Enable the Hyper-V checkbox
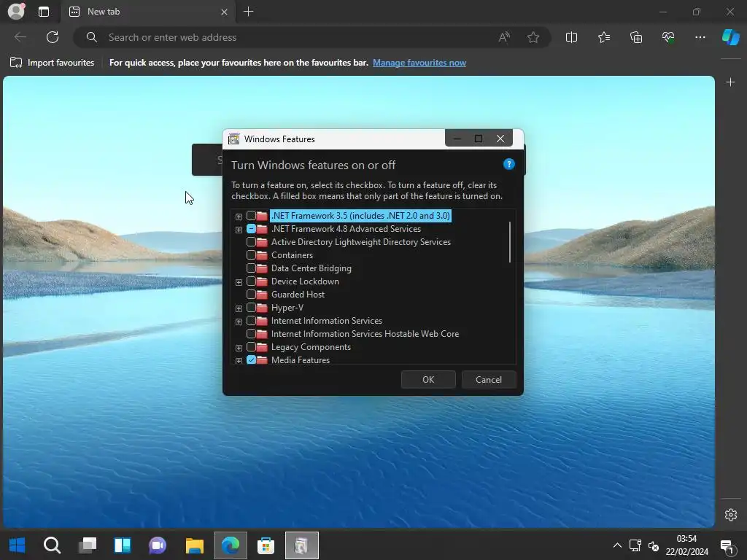The height and width of the screenshot is (560, 747). point(251,308)
